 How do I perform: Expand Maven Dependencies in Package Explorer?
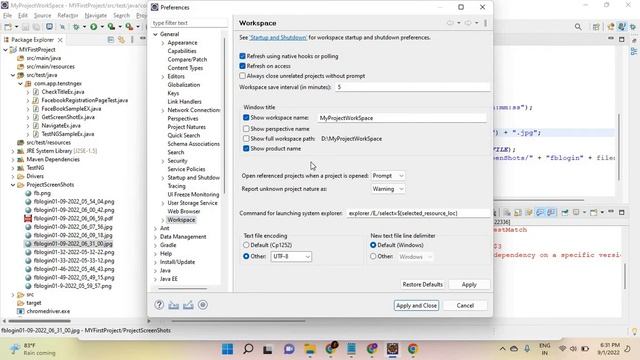pos(13,160)
